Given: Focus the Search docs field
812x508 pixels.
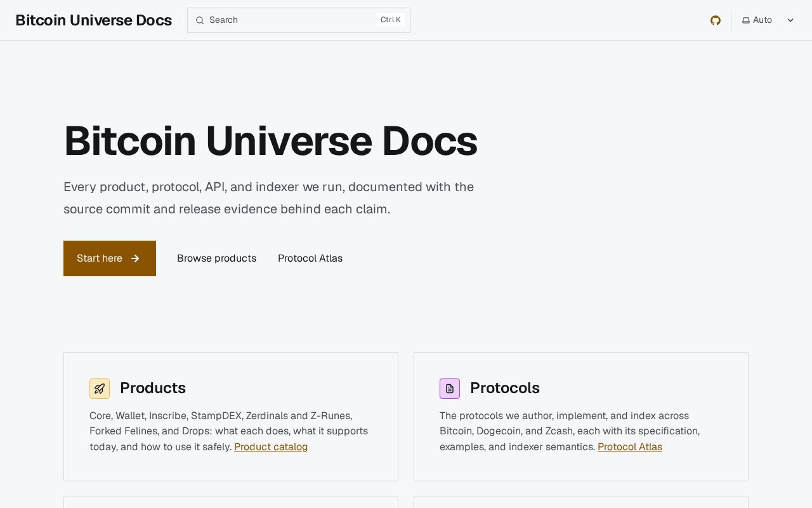Looking at the screenshot, I should (299, 20).
